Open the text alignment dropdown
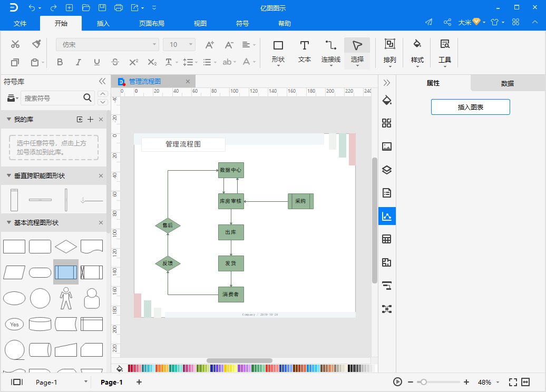This screenshot has height=392, width=546. (249, 45)
